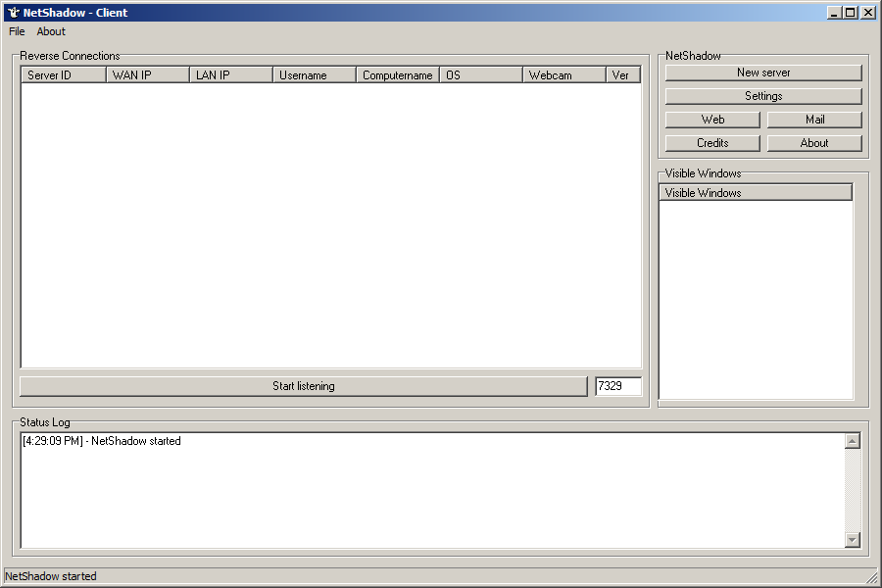Viewport: 882px width, 588px height.
Task: Open the File menu
Action: pyautogui.click(x=17, y=31)
